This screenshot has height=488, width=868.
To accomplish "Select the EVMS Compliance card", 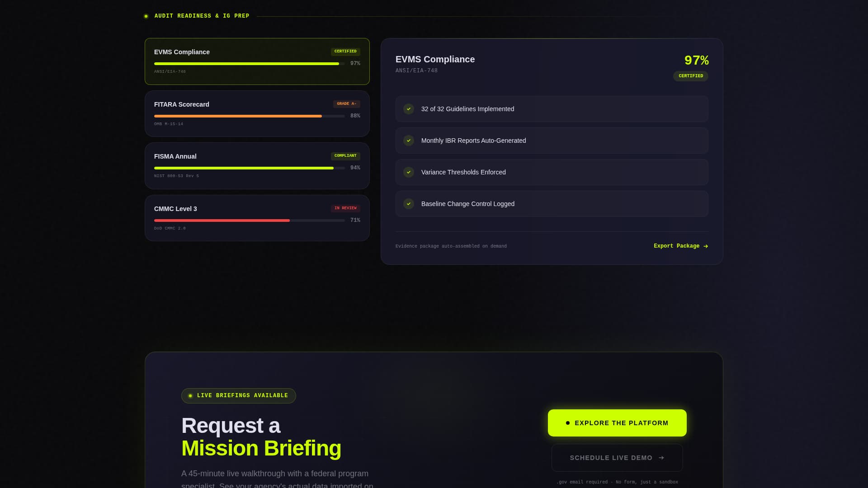I will click(257, 61).
